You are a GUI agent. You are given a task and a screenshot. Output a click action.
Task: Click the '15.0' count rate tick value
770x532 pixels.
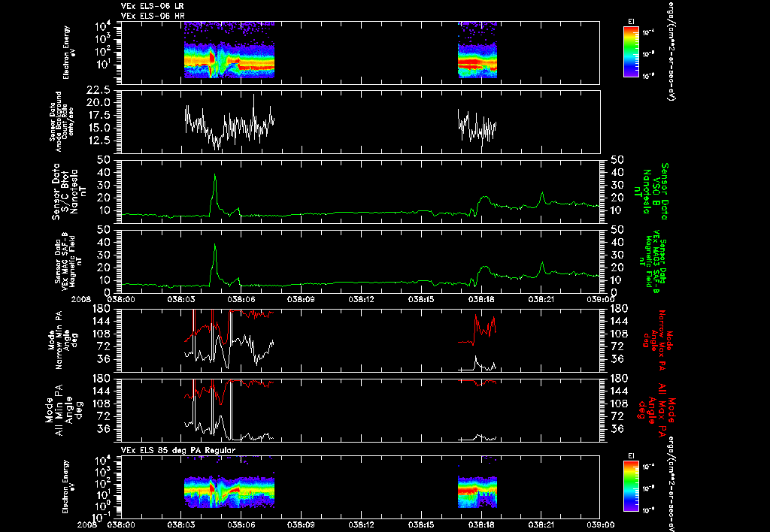click(99, 128)
